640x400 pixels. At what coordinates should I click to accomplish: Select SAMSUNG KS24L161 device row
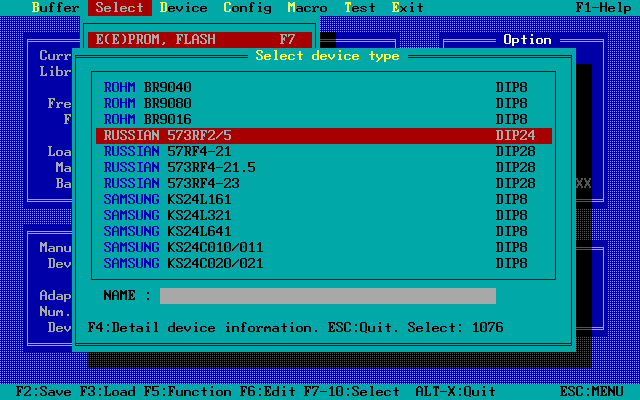point(324,199)
